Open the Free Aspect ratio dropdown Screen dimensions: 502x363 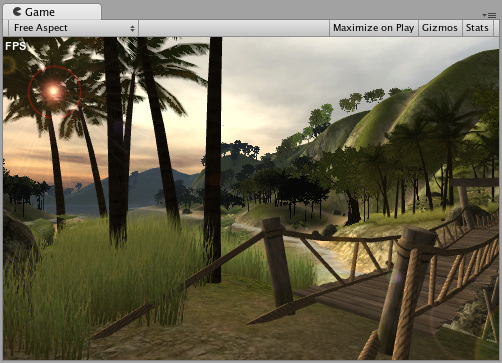(x=73, y=28)
